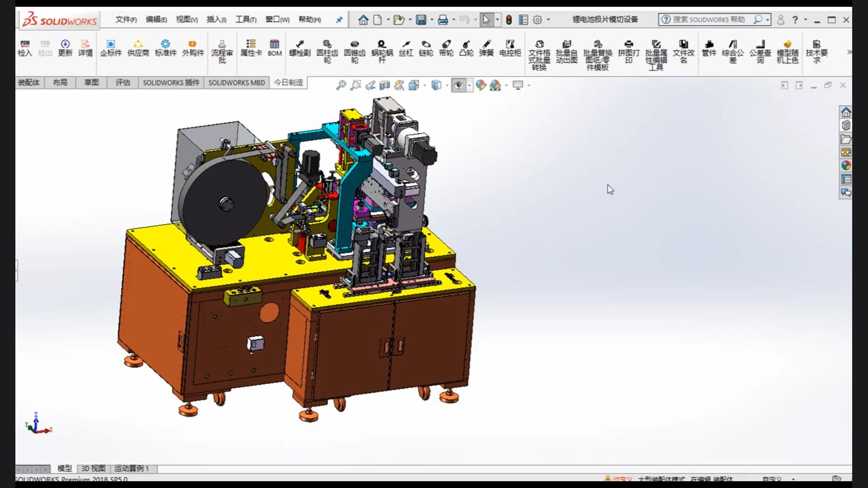The height and width of the screenshot is (488, 868).
Task: Click the Zoom to Area icon
Action: (356, 85)
